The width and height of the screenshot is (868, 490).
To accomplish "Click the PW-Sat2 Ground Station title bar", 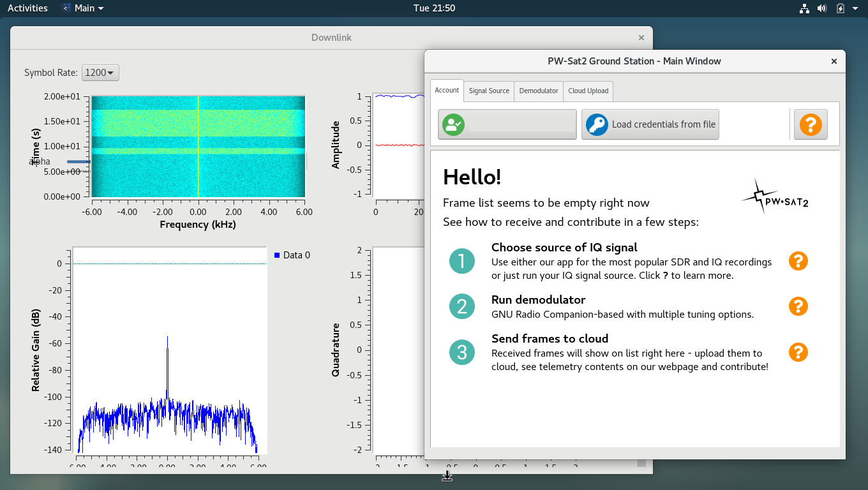I will (634, 61).
